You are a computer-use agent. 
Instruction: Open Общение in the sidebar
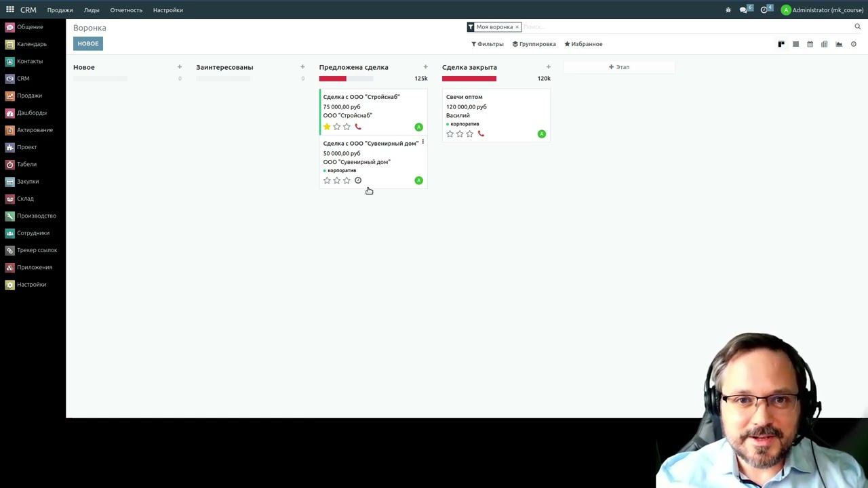pyautogui.click(x=24, y=27)
